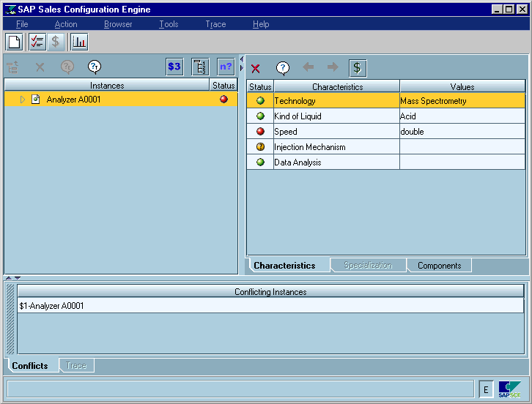Click the green status dot for Kind of Liquid
The height and width of the screenshot is (404, 532).
(260, 116)
